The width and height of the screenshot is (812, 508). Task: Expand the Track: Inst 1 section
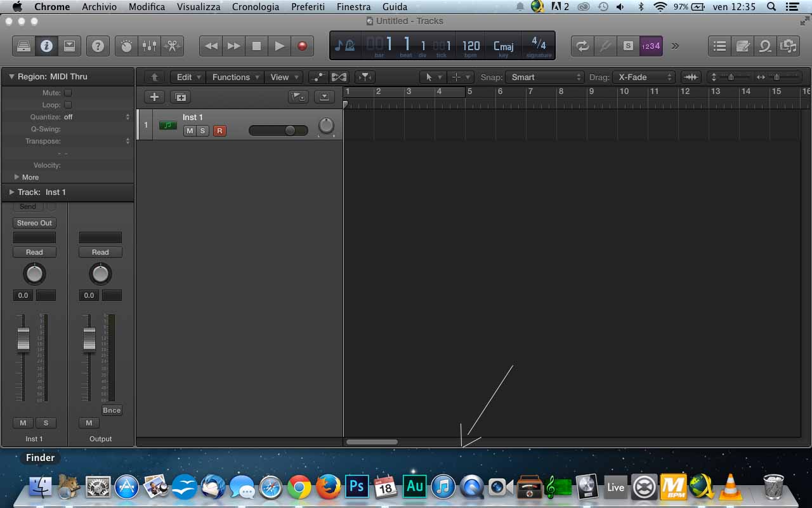[11, 192]
